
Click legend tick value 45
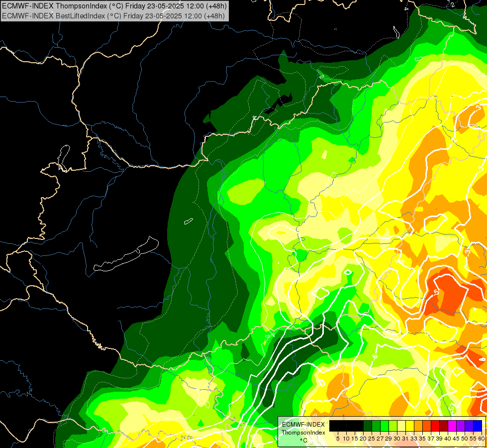(x=456, y=439)
